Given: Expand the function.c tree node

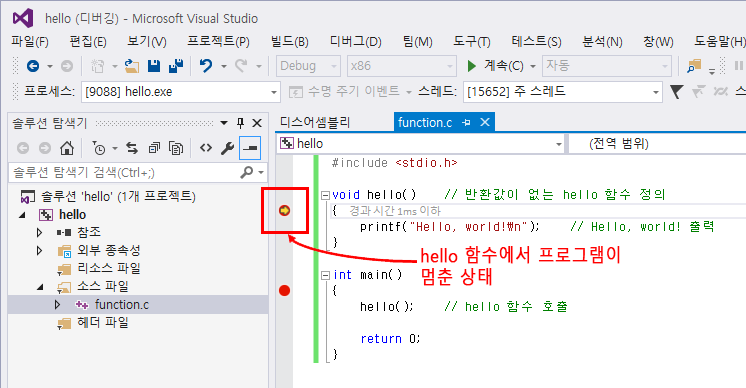Looking at the screenshot, I should pos(57,304).
